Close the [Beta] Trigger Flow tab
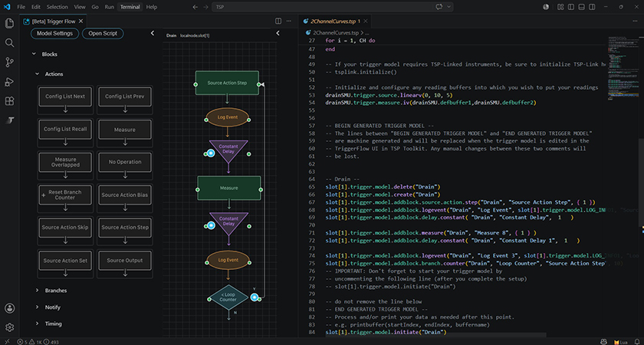The height and width of the screenshot is (345, 644). [81, 21]
